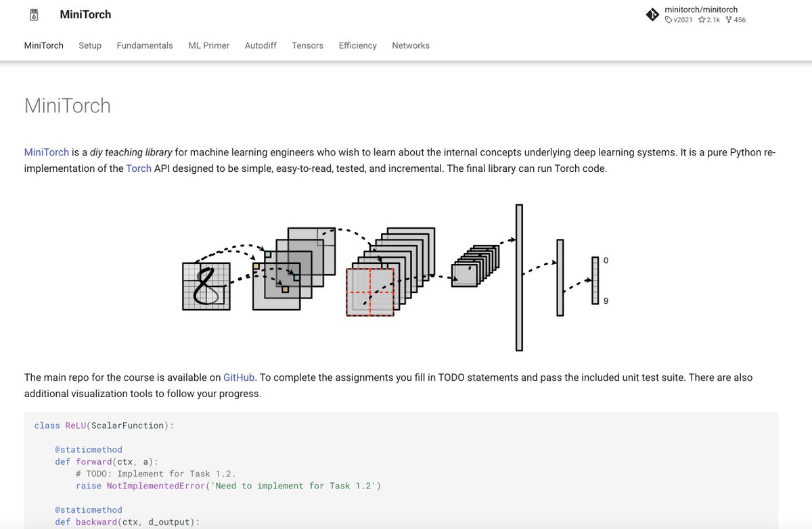Click the 'diy teaching library' italic text
Viewport: 812px width, 529px height.
pos(132,152)
